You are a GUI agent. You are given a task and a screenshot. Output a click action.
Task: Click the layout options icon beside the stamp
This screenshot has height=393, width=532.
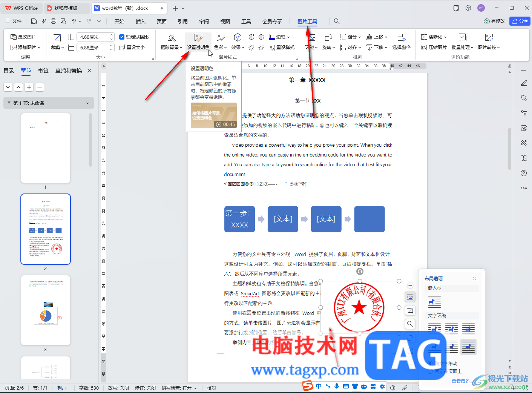[410, 297]
